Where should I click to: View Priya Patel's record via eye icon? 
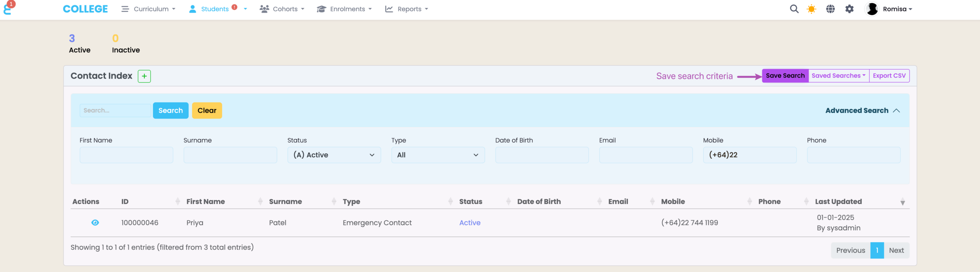pos(95,223)
